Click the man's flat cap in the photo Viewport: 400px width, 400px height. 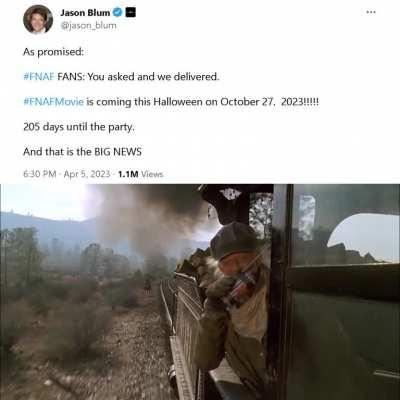233,240
